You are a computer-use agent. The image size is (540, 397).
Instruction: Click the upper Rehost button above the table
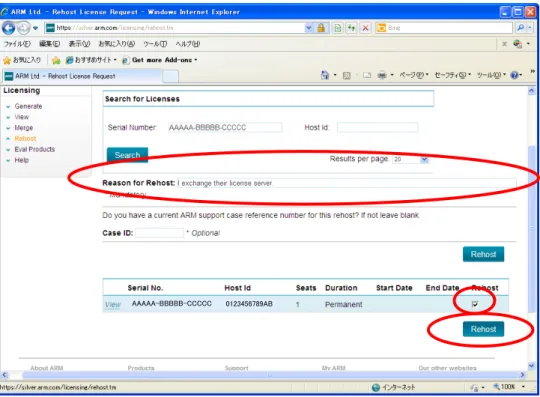(483, 254)
